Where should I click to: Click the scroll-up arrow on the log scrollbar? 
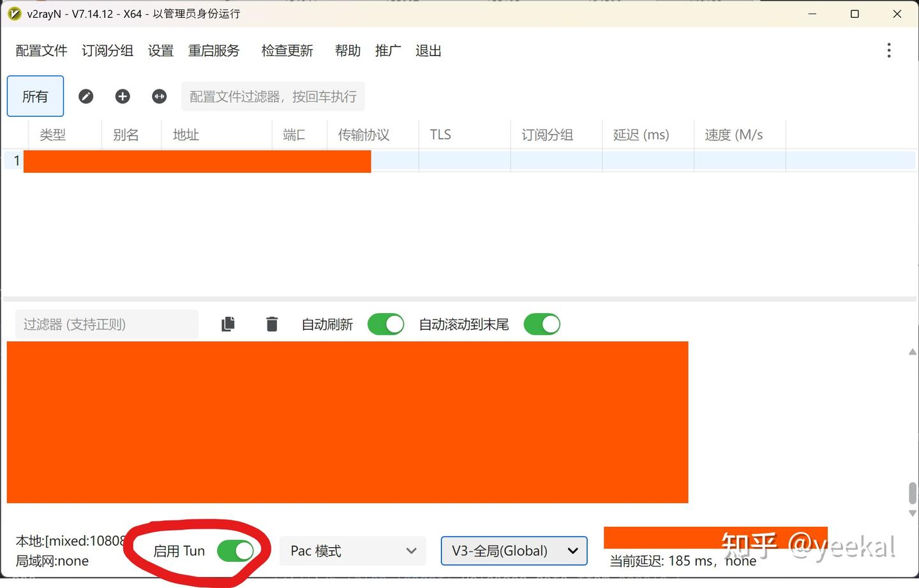click(913, 351)
